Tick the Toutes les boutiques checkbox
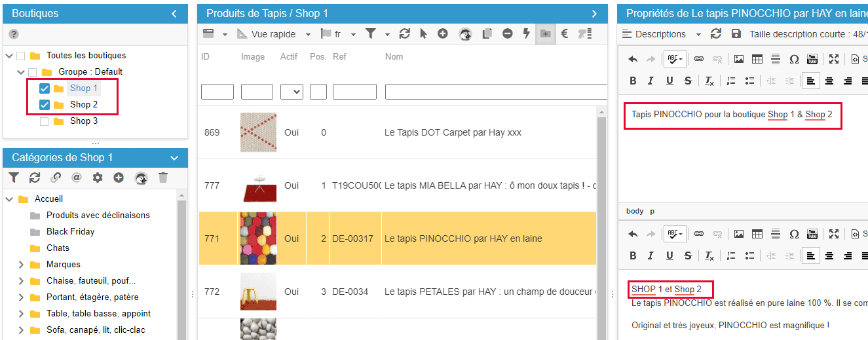Screen dimensions: 868x340 tap(21, 56)
